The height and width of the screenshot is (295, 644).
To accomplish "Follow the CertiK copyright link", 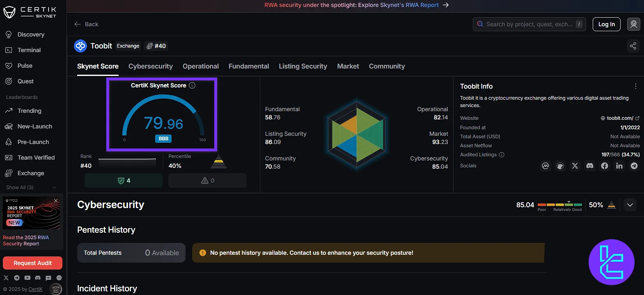I will [x=36, y=289].
